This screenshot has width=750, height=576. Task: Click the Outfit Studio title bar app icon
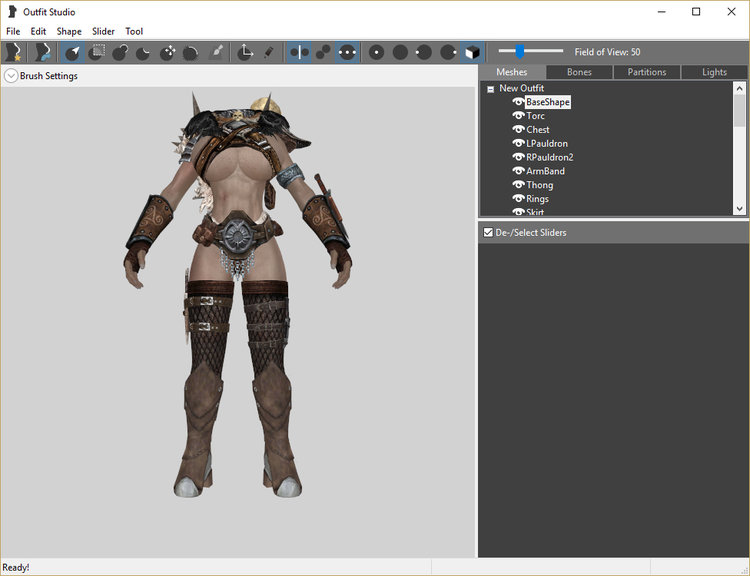(12, 12)
